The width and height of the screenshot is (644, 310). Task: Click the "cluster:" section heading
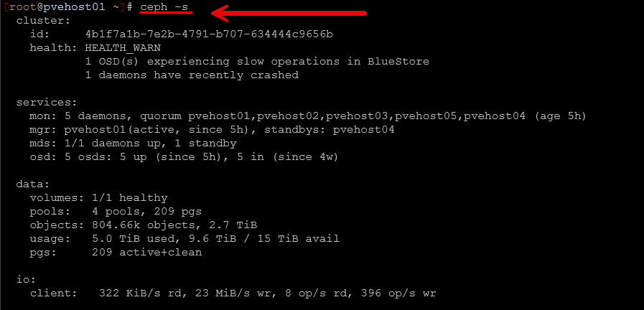[x=43, y=21]
